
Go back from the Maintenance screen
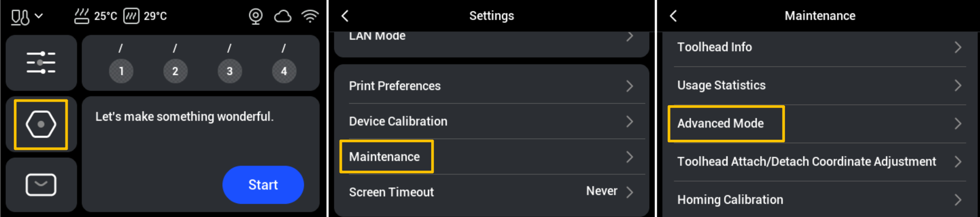tap(673, 16)
